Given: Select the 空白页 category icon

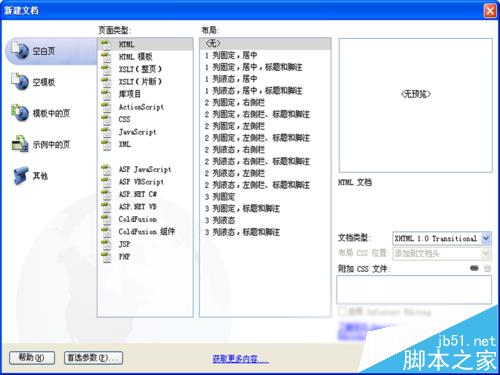Looking at the screenshot, I should (20, 51).
